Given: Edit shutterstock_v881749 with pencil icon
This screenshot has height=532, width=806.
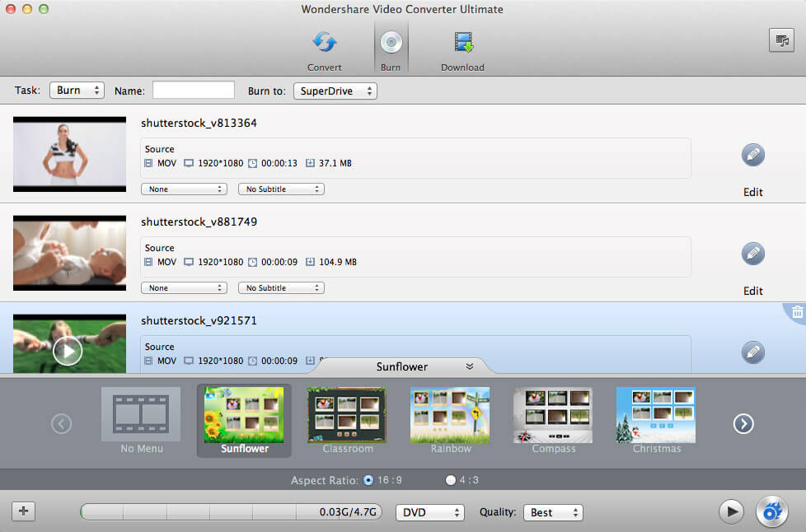Looking at the screenshot, I should pyautogui.click(x=752, y=254).
